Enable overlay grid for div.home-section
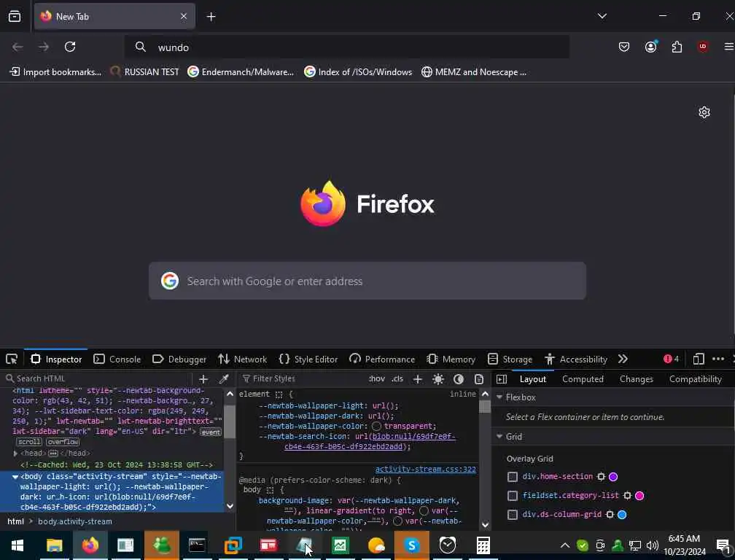735x560 pixels. [513, 477]
